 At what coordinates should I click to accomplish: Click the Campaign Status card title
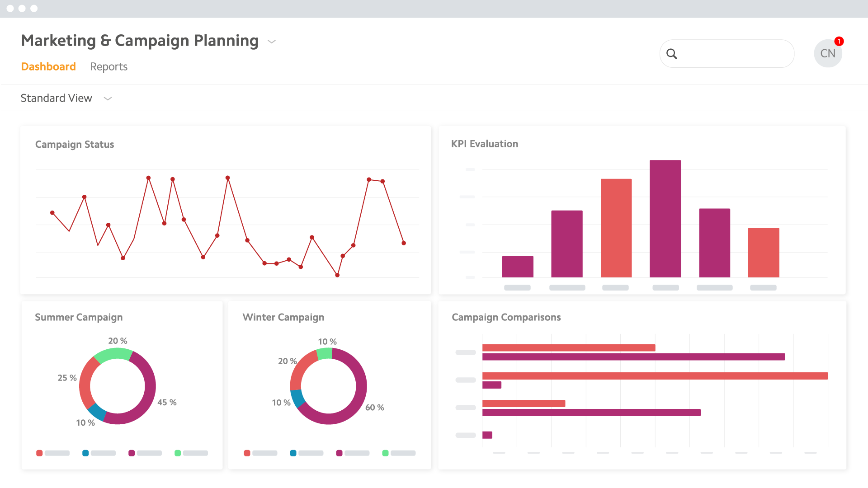click(75, 145)
